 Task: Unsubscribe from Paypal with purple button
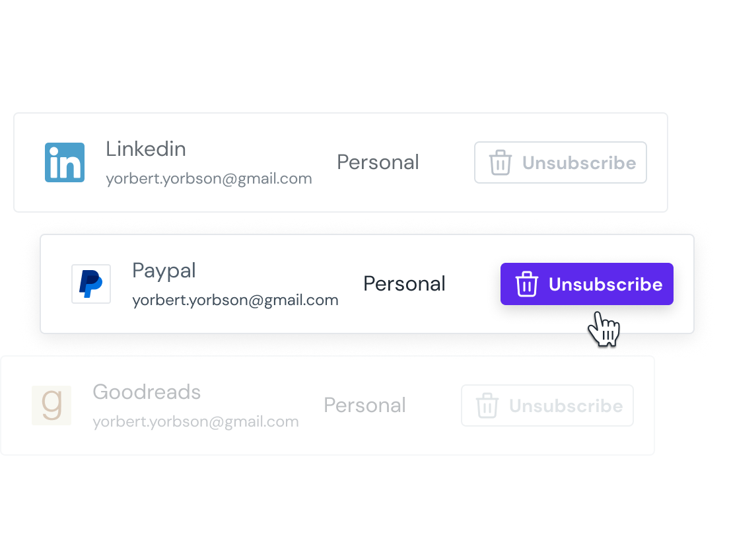coord(587,284)
